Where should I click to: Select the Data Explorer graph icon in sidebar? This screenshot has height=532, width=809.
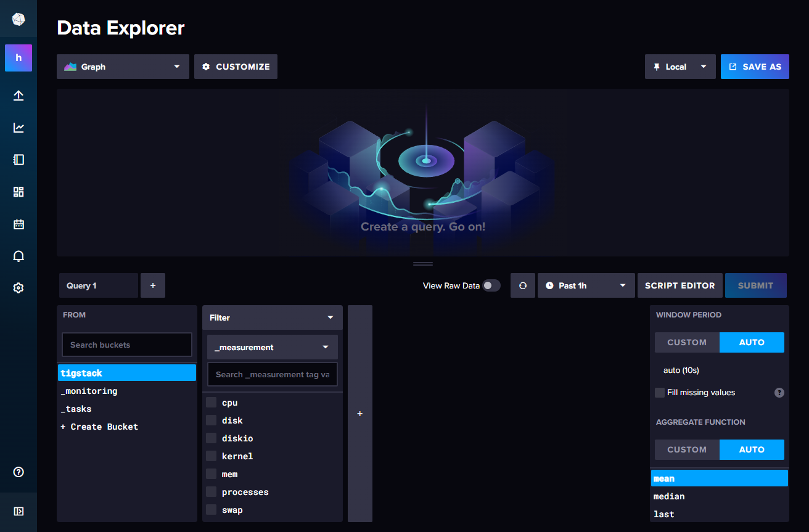18,128
